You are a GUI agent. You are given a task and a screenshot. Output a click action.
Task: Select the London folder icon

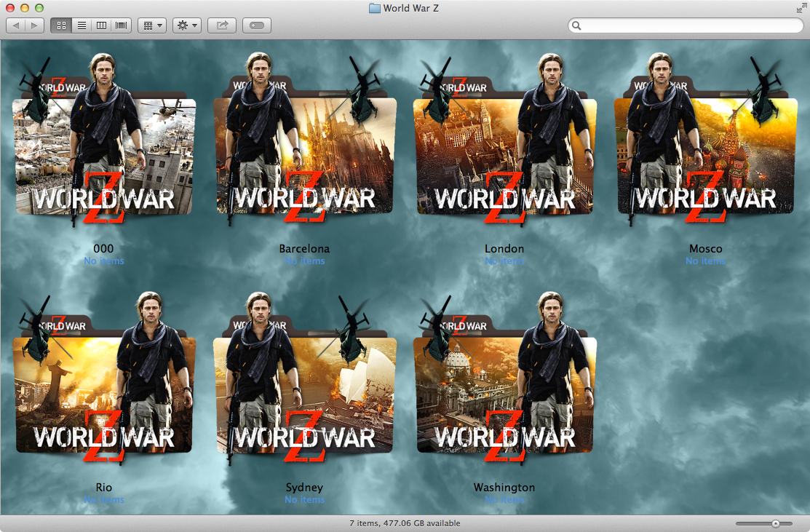504,140
